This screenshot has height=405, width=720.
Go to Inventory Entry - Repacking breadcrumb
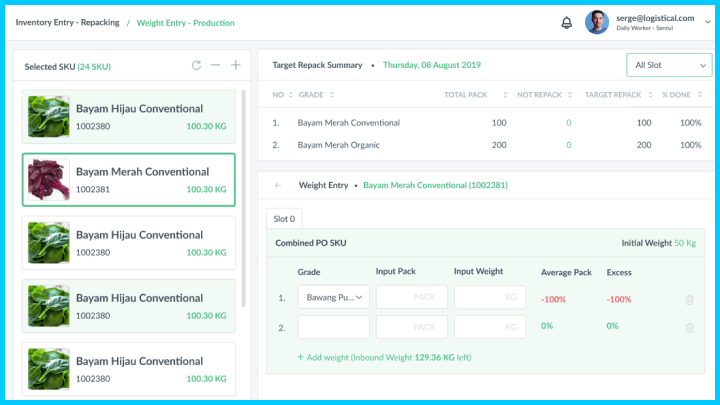pyautogui.click(x=66, y=22)
